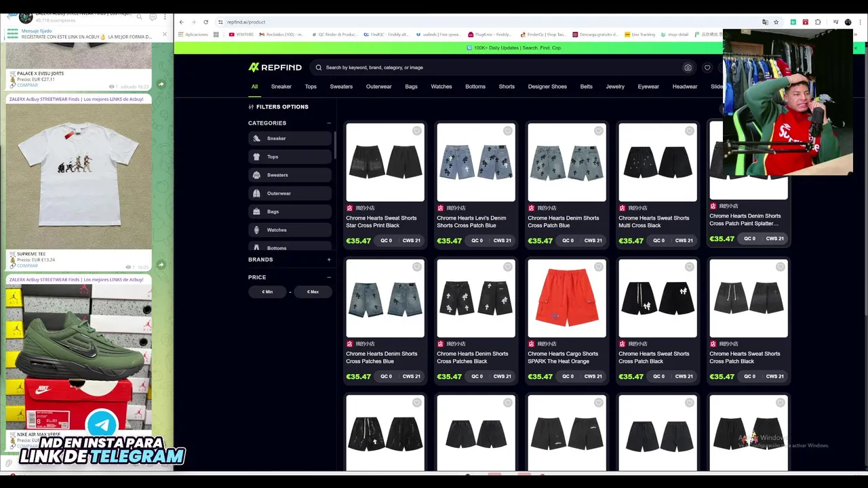Open Telegram channel comments icon
Image resolution: width=868 pixels, height=488 pixels.
pos(153,16)
